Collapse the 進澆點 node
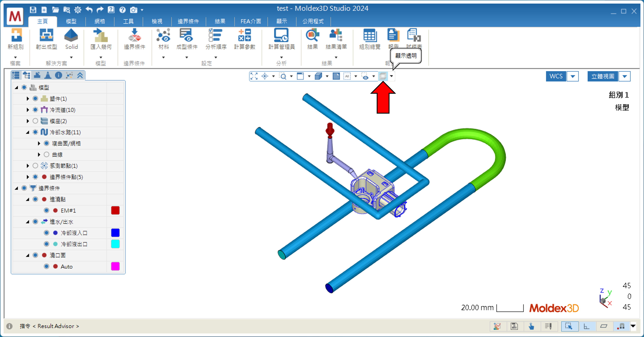The image size is (644, 337). [x=28, y=199]
